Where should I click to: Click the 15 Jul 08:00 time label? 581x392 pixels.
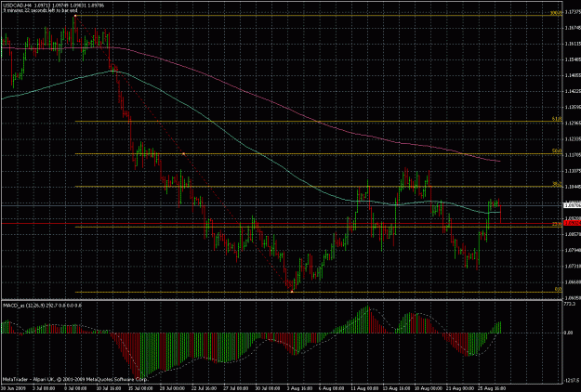coord(140,388)
